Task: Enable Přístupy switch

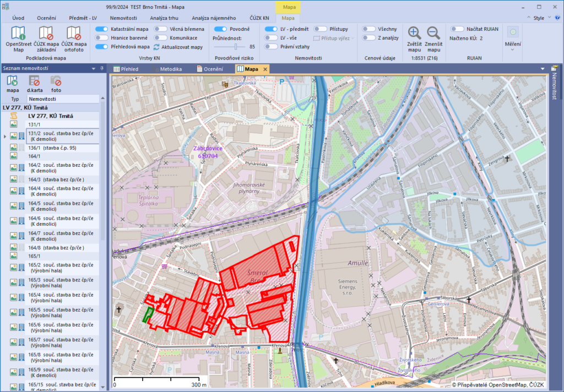Action: (320, 29)
